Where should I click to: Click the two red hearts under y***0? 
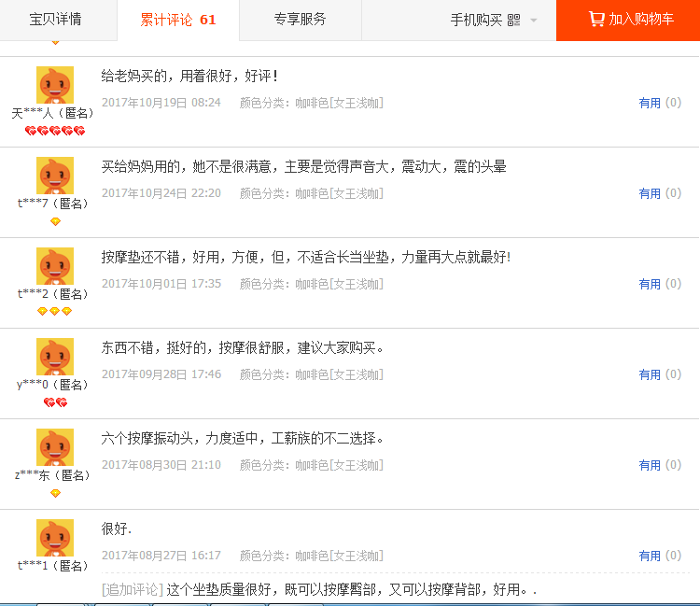coord(55,402)
